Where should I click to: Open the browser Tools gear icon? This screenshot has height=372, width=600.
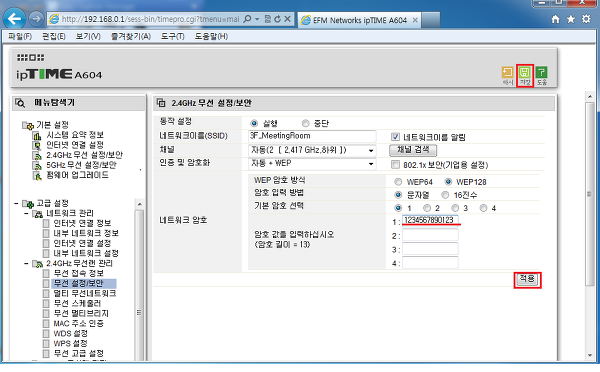[x=586, y=19]
